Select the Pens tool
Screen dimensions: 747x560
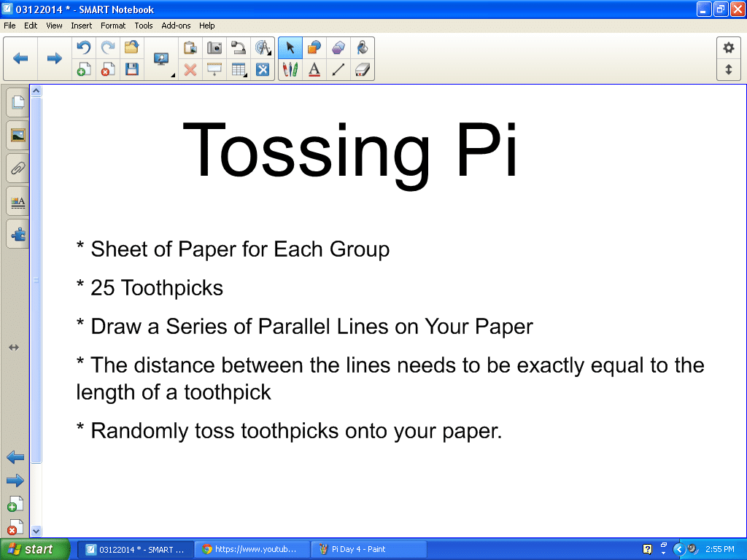pos(290,70)
